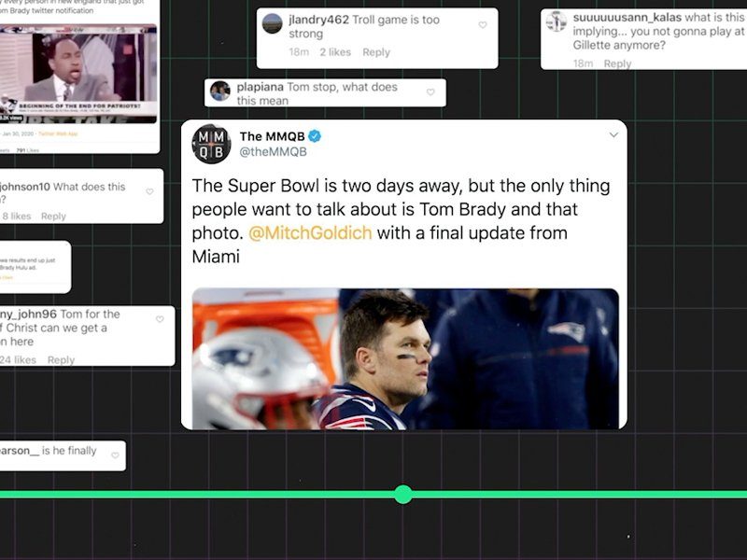
Task: Open the @MitchGoldich mention link
Action: [x=310, y=232]
